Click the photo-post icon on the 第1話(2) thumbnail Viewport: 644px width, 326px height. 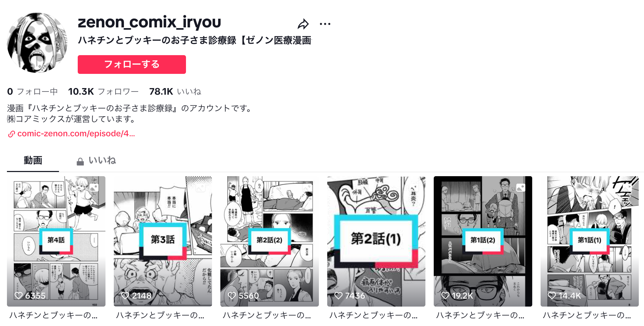click(x=520, y=188)
